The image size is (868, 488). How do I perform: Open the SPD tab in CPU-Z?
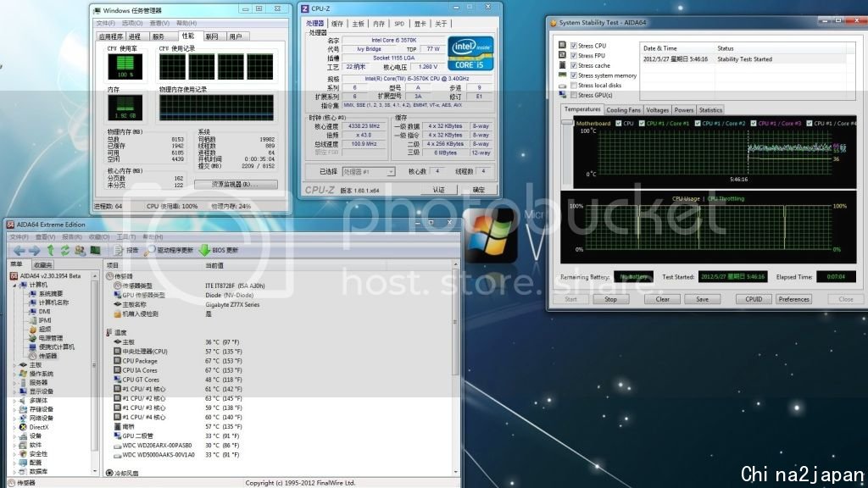(399, 24)
